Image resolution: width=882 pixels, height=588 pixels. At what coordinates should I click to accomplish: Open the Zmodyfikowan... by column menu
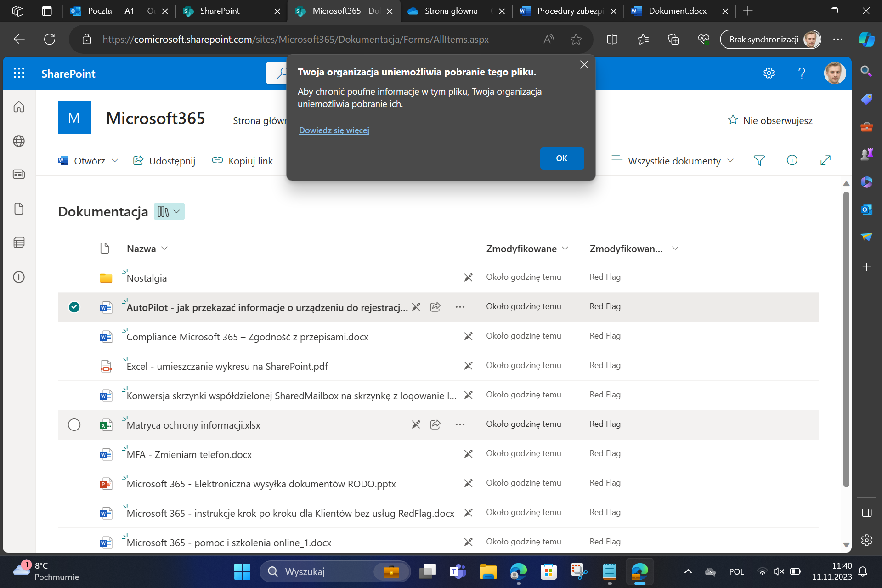[x=634, y=249]
